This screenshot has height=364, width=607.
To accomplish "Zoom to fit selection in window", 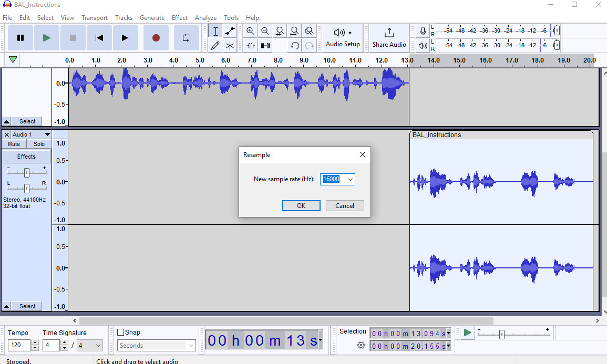I will [x=280, y=30].
